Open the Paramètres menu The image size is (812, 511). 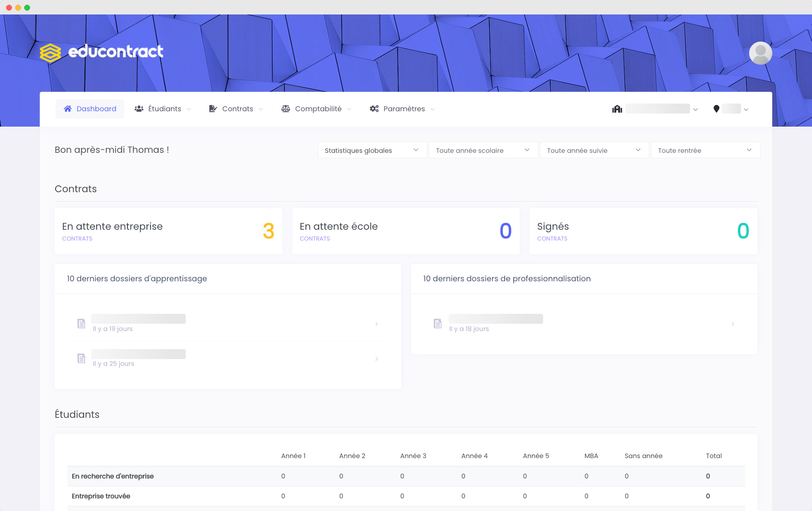click(x=403, y=109)
